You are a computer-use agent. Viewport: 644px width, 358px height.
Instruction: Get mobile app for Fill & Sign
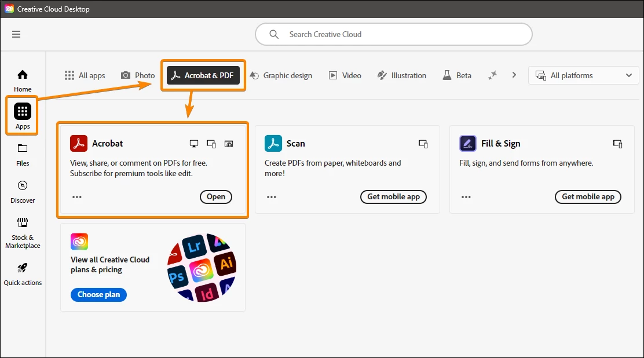(588, 197)
